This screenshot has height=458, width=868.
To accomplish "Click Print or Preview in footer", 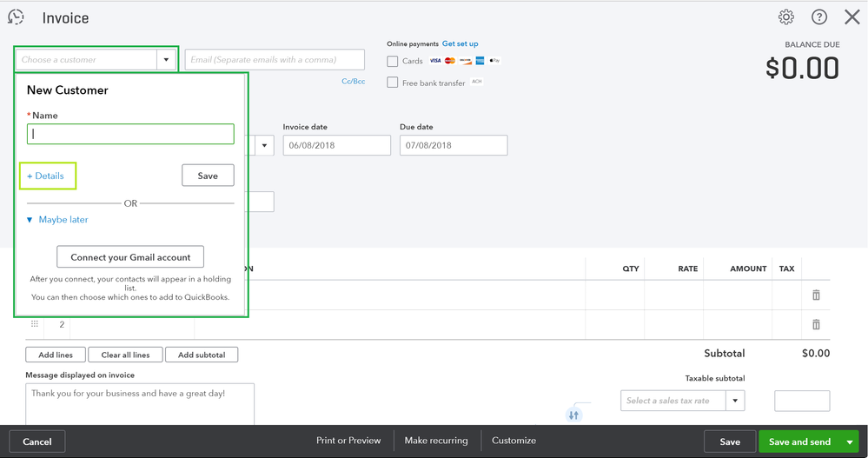I will [x=348, y=441].
